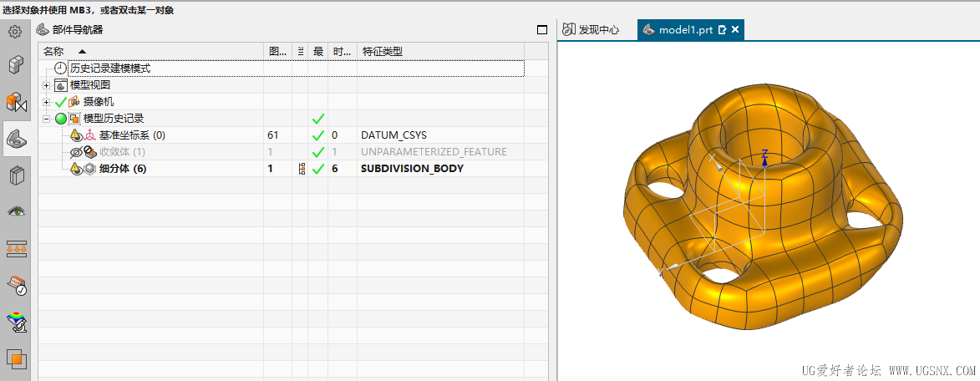Select the 模型视图 tree item
980x381 pixels.
[x=89, y=85]
